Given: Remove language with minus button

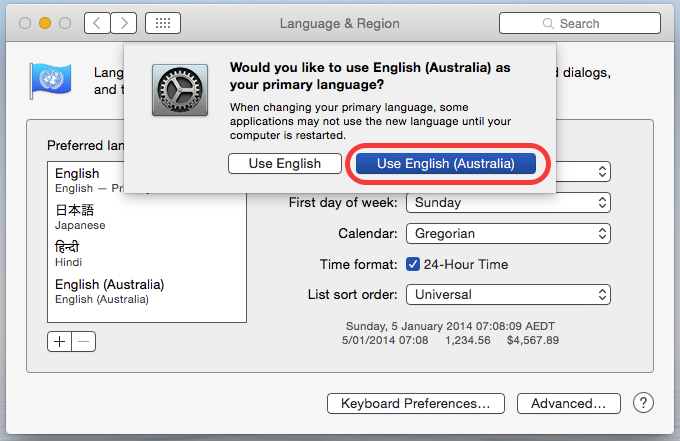Looking at the screenshot, I should coord(85,341).
